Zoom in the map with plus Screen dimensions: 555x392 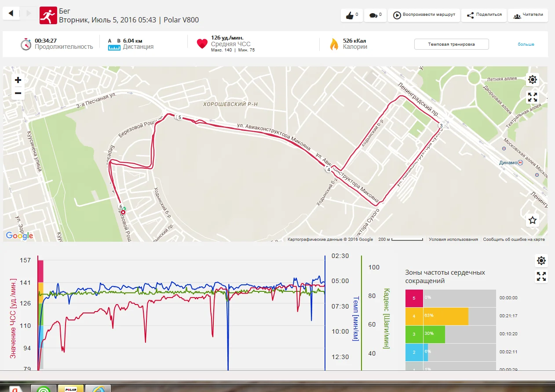coord(18,80)
